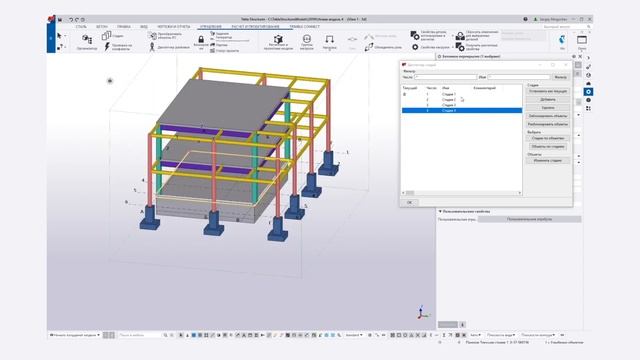Open the Нагрузка load tool

(329, 42)
